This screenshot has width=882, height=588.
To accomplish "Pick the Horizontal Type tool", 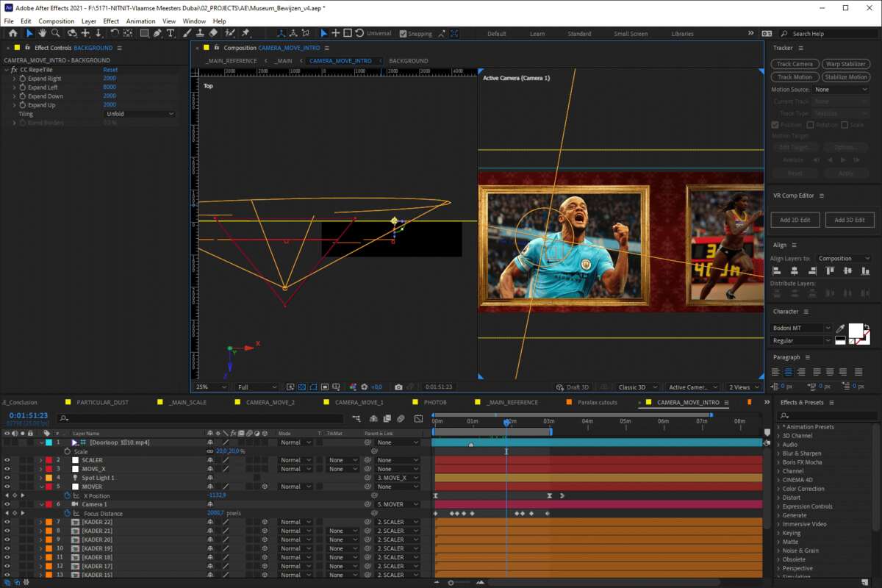I will point(171,33).
